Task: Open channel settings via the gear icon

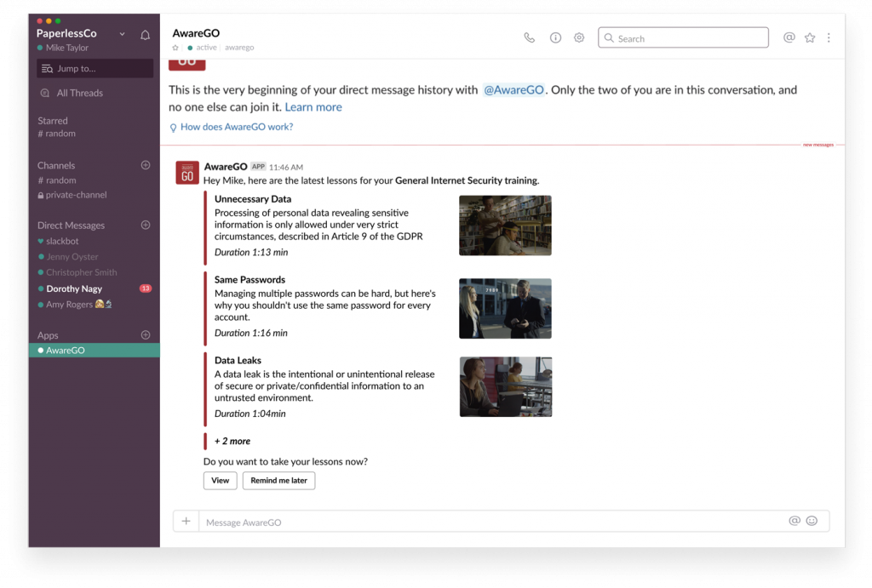Action: point(579,37)
